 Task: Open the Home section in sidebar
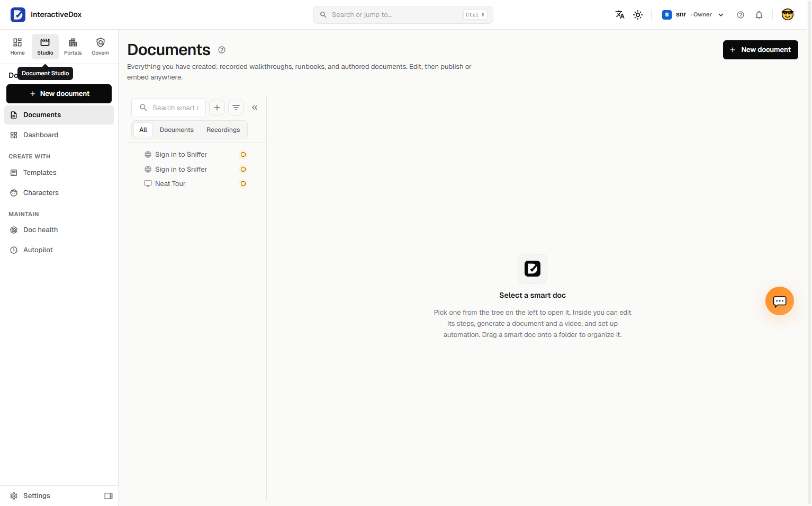tap(17, 47)
